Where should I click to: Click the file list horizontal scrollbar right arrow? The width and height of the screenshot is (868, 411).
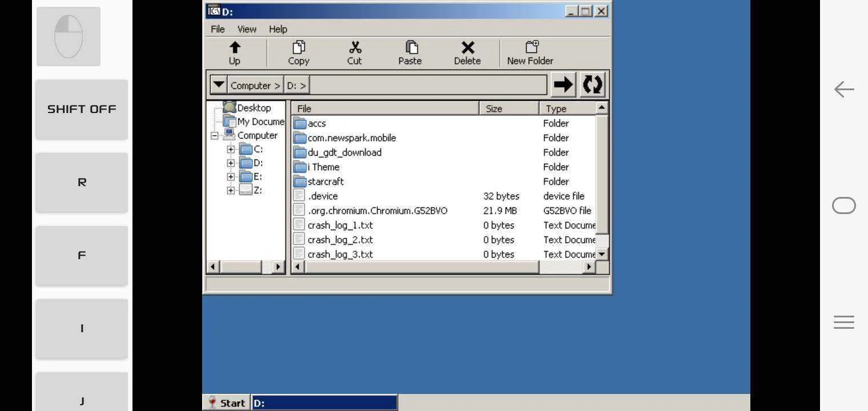click(589, 267)
